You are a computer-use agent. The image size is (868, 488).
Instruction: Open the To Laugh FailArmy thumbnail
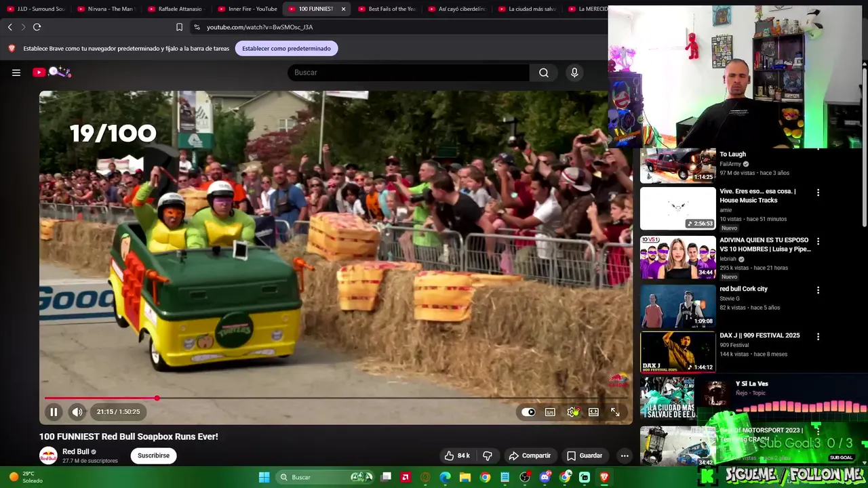point(678,165)
